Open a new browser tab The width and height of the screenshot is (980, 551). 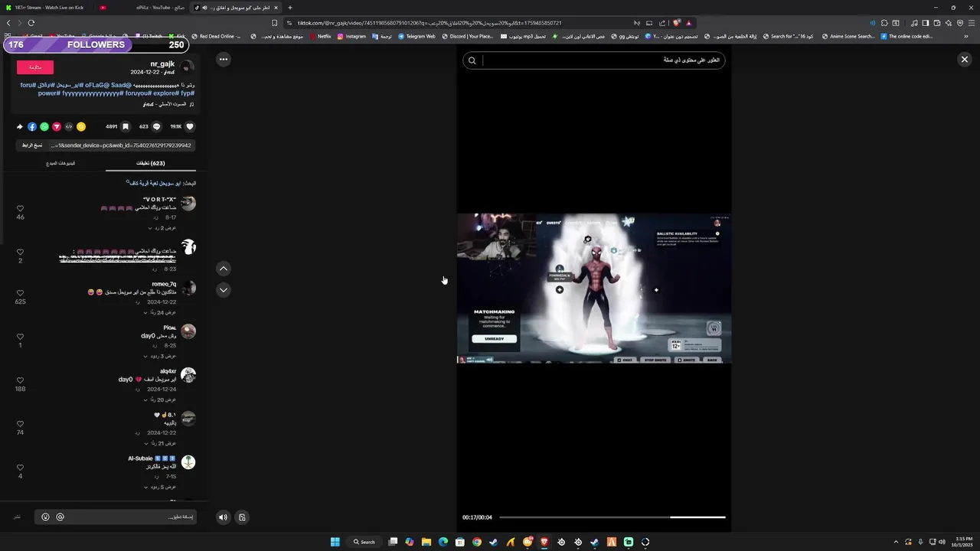(289, 8)
